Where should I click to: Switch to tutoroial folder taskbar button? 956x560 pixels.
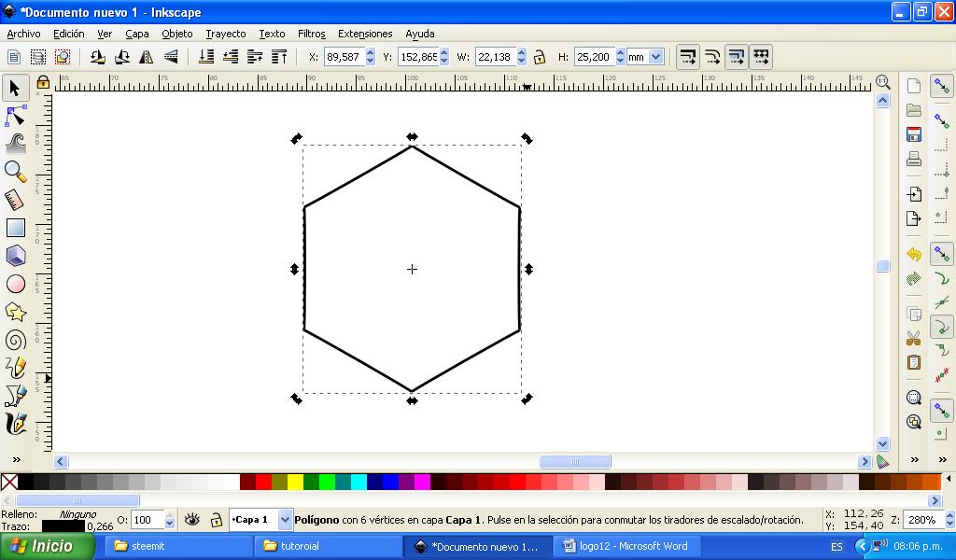tap(328, 546)
